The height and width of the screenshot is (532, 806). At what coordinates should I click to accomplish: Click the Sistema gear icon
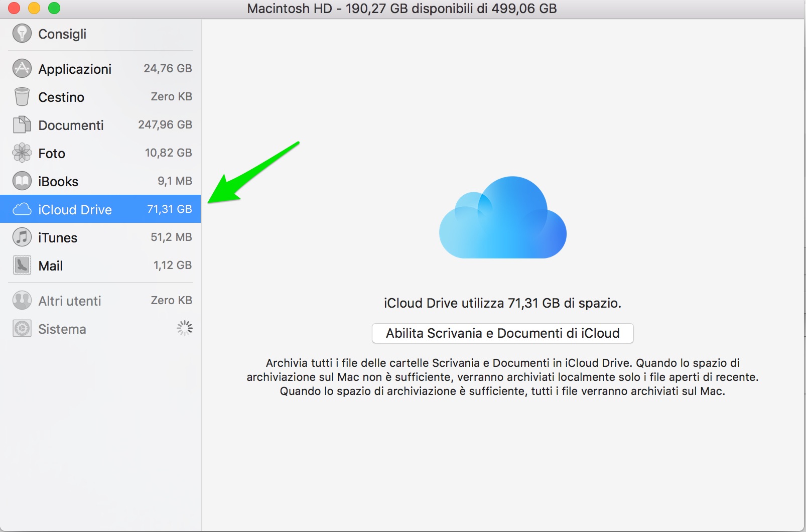[22, 329]
